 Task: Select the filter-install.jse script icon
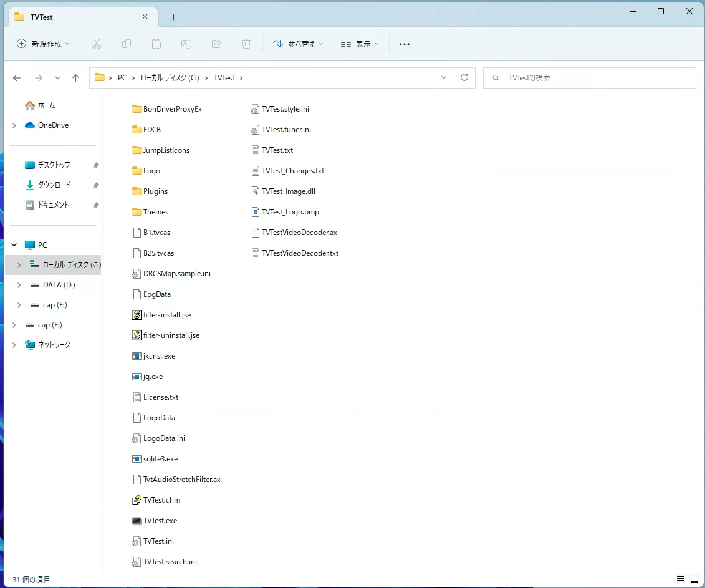click(x=137, y=315)
